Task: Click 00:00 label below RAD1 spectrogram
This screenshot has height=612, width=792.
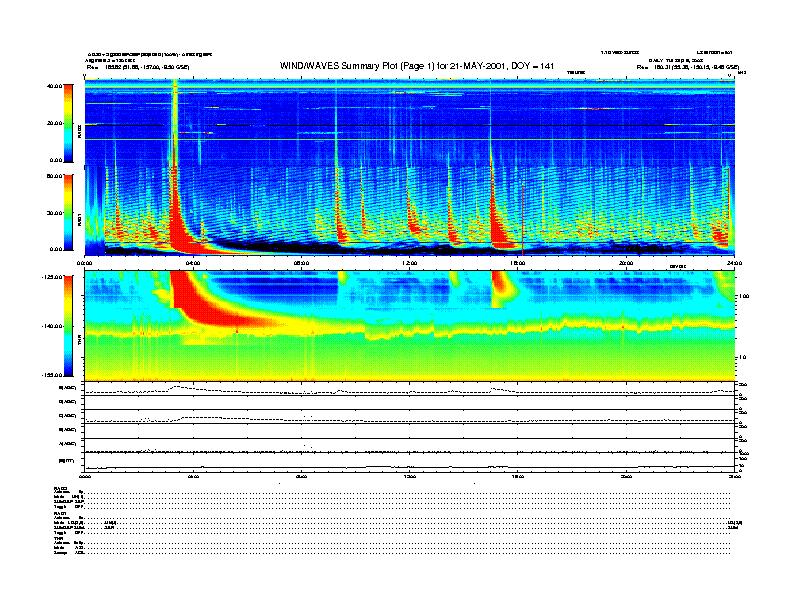Action: pos(86,264)
